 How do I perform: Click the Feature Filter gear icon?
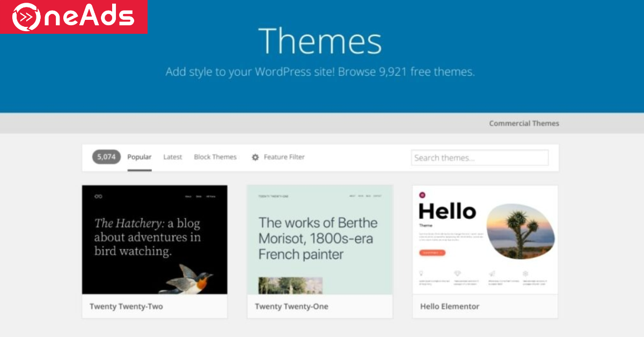255,157
